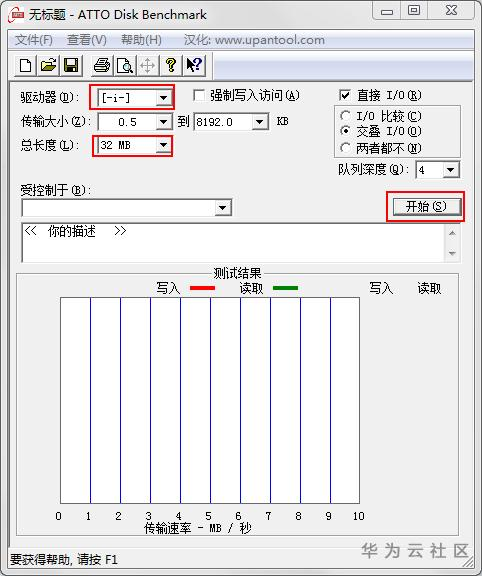Expand the 受控制于 dropdown
The height and width of the screenshot is (576, 482).
pos(222,208)
